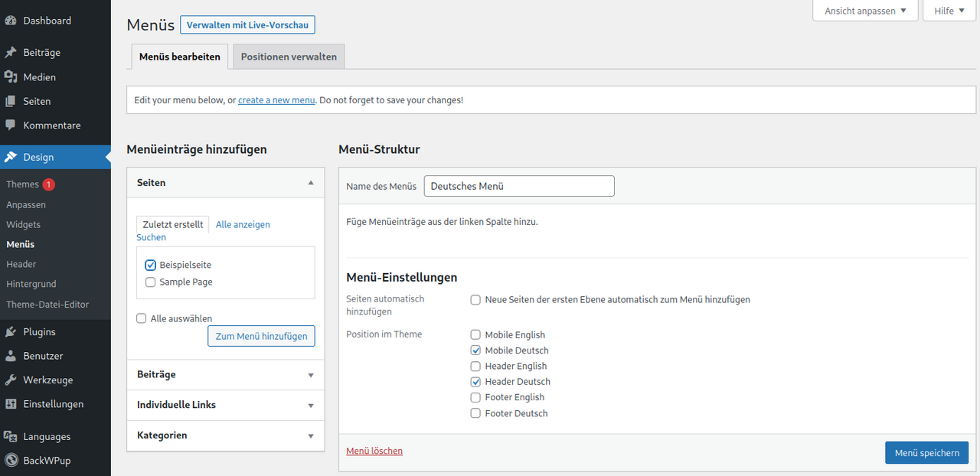Check the Alle auswählen checkbox

point(141,318)
